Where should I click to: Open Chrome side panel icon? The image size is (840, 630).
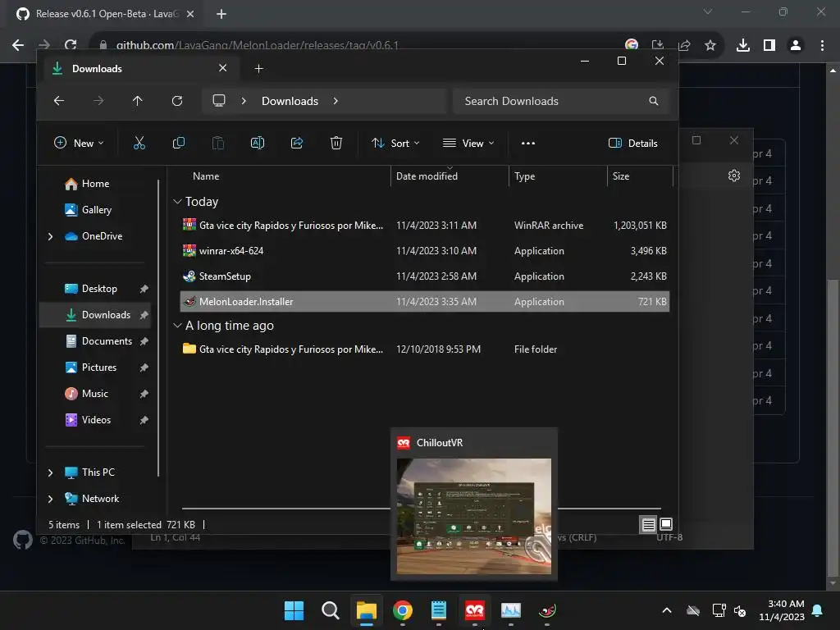tap(769, 46)
